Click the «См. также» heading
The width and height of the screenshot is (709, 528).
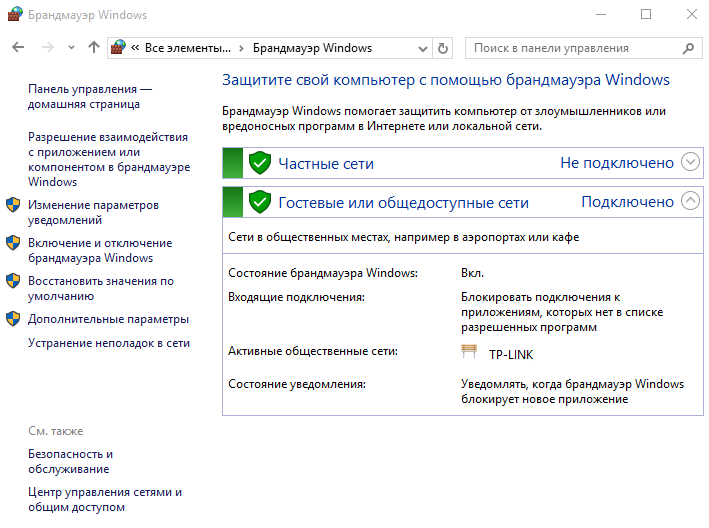[x=56, y=431]
